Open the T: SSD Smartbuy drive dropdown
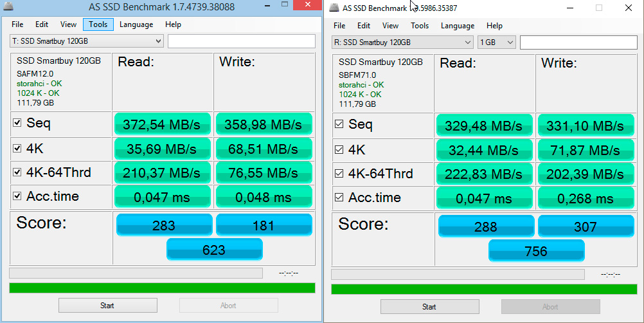Image resolution: width=644 pixels, height=323 pixels. pos(86,41)
